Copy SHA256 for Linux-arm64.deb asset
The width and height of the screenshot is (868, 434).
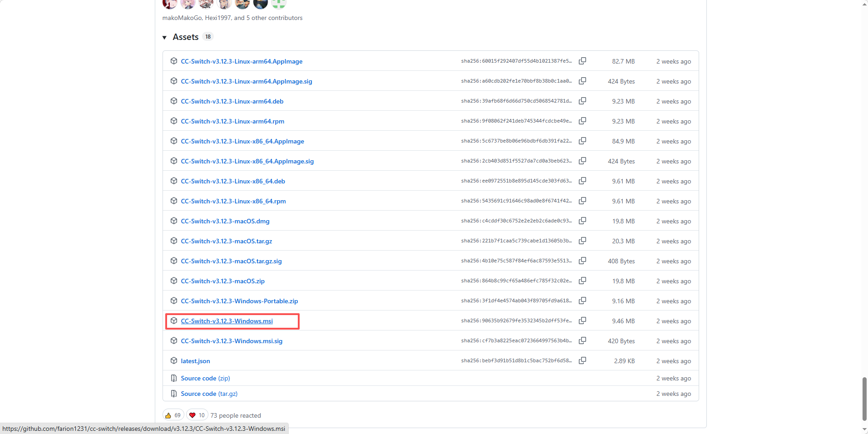(x=582, y=101)
